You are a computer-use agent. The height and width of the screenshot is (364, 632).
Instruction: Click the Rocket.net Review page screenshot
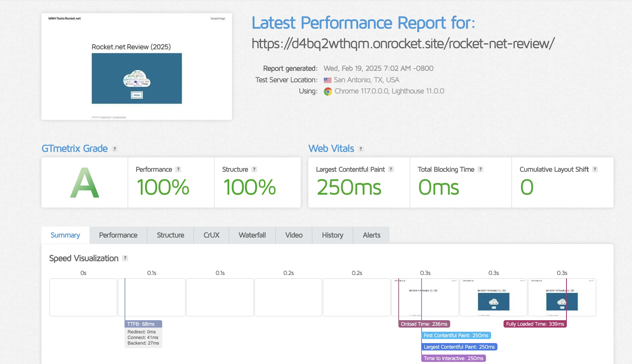tap(137, 67)
